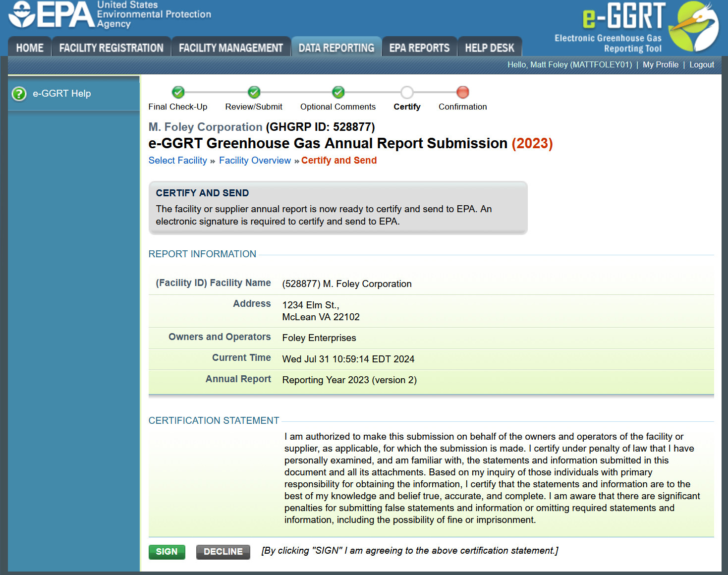Click the Review/Submit step label
The height and width of the screenshot is (575, 728).
(x=254, y=107)
